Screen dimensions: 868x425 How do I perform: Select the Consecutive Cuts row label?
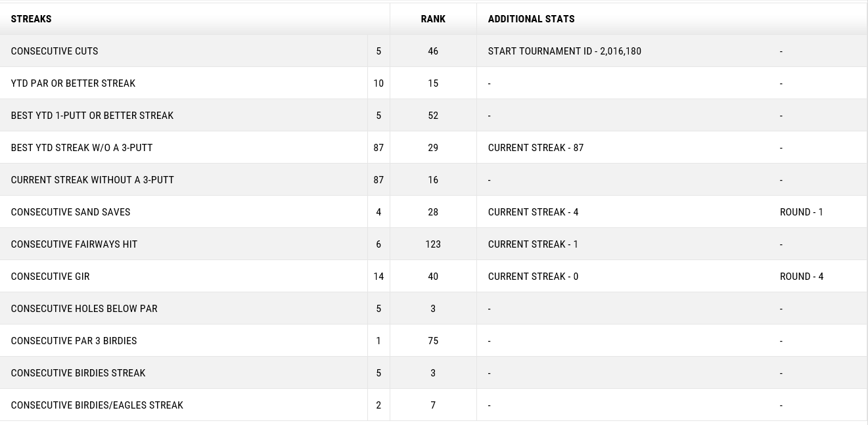(x=55, y=51)
